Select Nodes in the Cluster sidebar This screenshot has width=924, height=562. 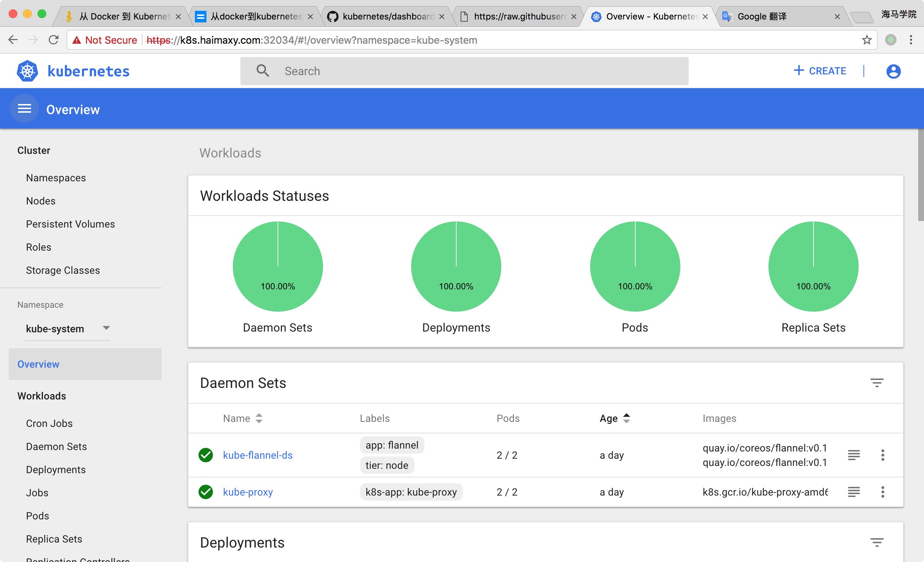40,201
